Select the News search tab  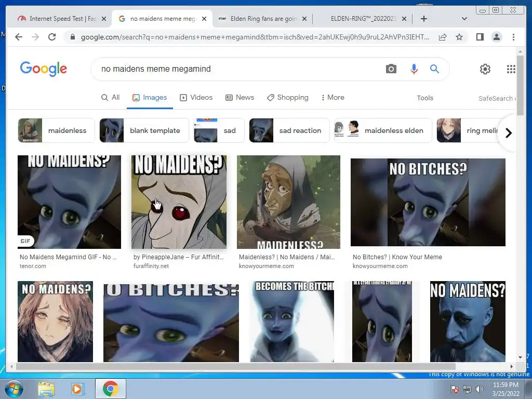click(x=240, y=98)
